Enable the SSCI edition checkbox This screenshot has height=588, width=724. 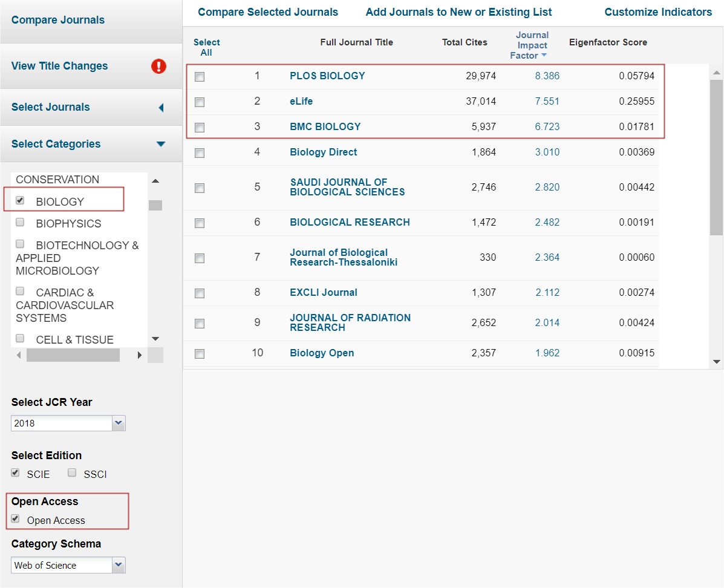pyautogui.click(x=72, y=473)
